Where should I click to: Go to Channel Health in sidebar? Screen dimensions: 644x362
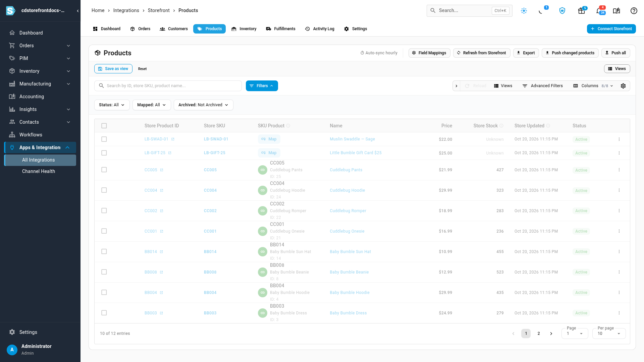tap(39, 171)
